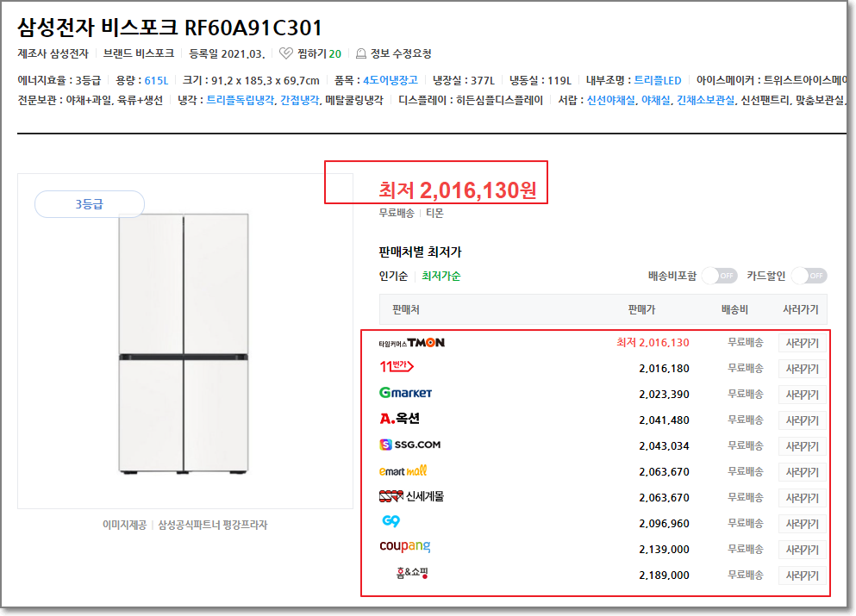Toggle the 카드할인 switch

point(809,276)
